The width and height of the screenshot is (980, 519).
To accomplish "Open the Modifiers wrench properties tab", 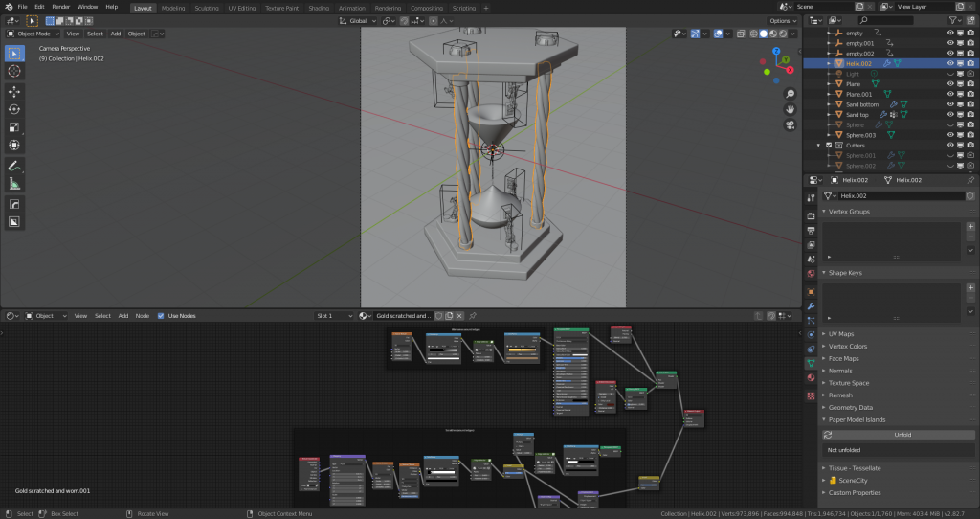I will point(812,305).
